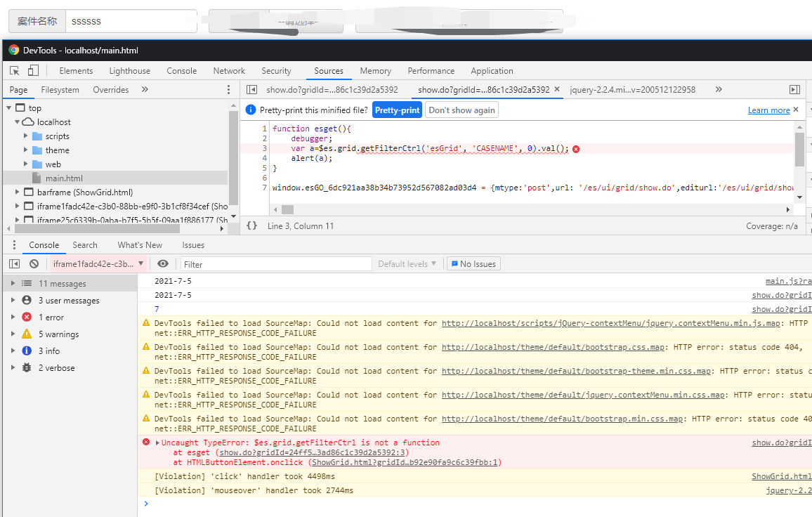Expand the barframe (ShowGrid.html) node
Viewport: 812px width, 517px height.
click(x=17, y=192)
